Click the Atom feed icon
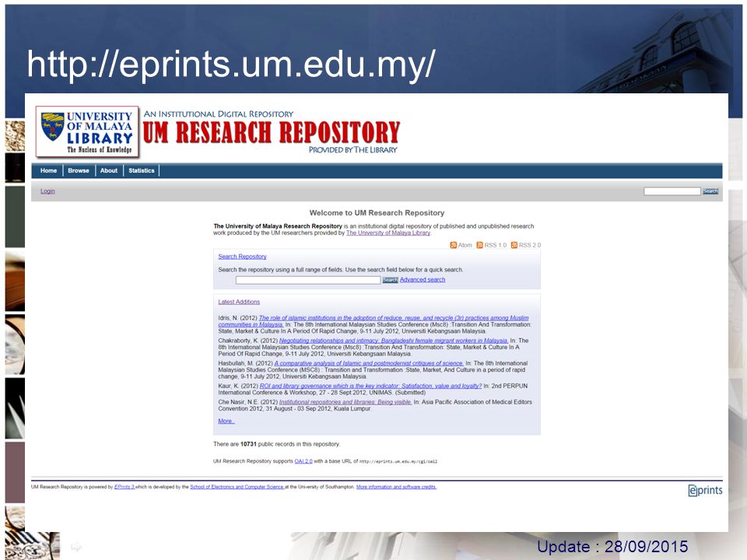 coord(454,245)
